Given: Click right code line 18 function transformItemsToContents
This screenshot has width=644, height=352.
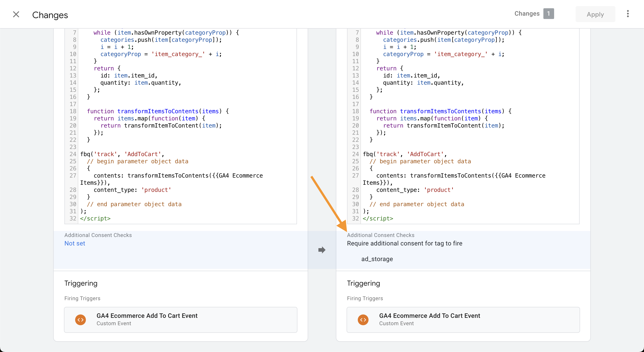Looking at the screenshot, I should click(x=441, y=111).
